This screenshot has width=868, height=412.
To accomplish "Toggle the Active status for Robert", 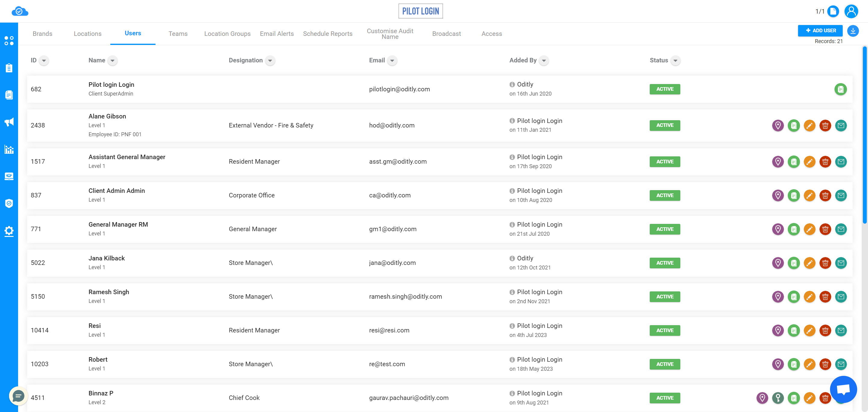I will [665, 364].
